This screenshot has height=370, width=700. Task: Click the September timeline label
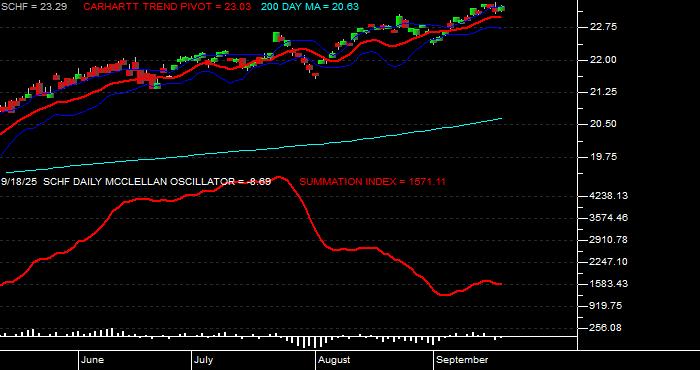point(462,360)
